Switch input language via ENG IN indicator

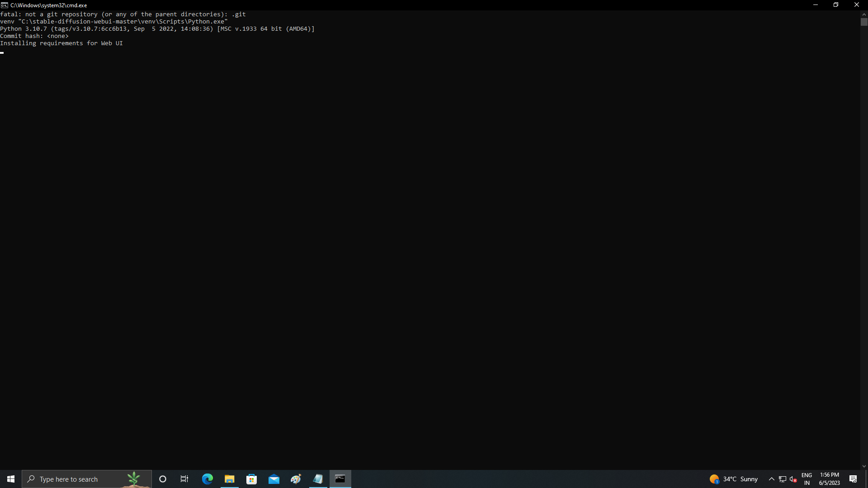click(807, 479)
